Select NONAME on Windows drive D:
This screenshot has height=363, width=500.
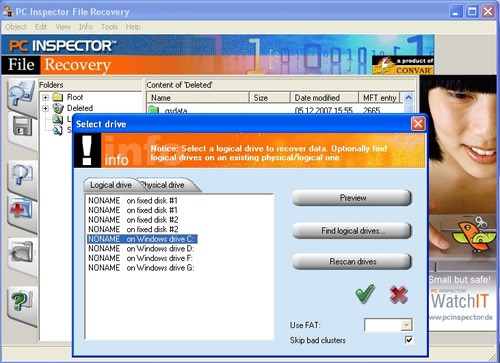(141, 249)
